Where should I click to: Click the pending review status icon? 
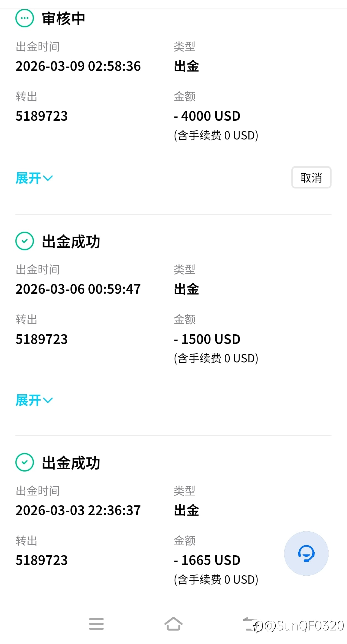pyautogui.click(x=25, y=18)
